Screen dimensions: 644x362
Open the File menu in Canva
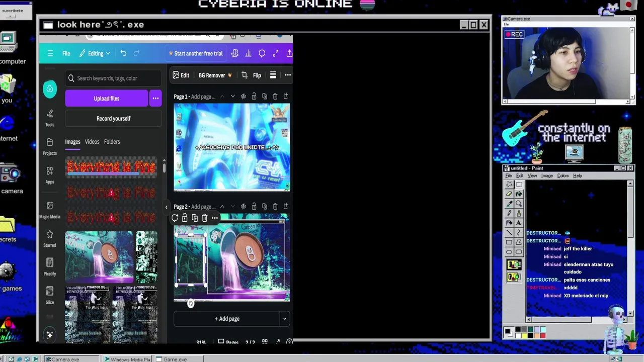coord(66,53)
